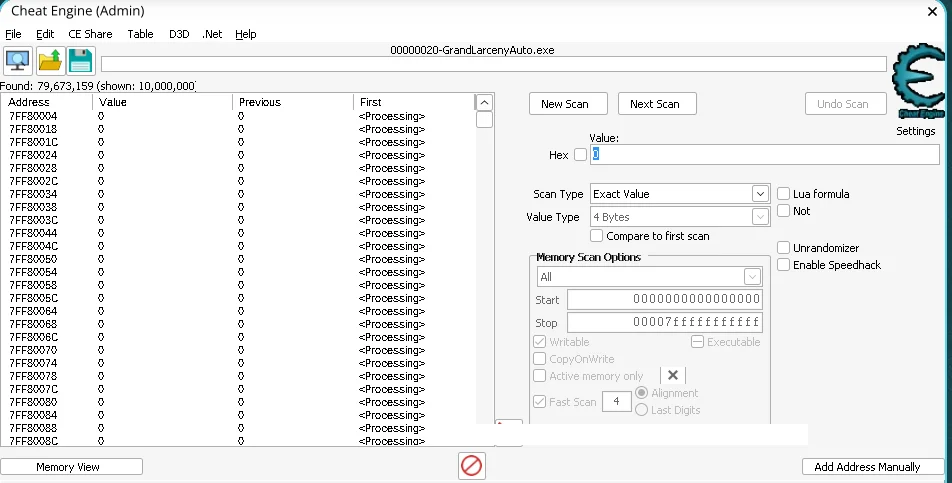Click the X button beside Active memory only
This screenshot has height=483, width=952.
click(673, 376)
